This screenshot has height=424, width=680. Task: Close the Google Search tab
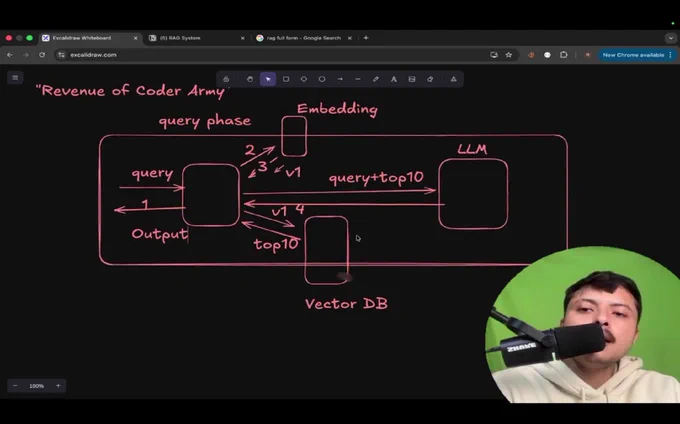pos(350,38)
